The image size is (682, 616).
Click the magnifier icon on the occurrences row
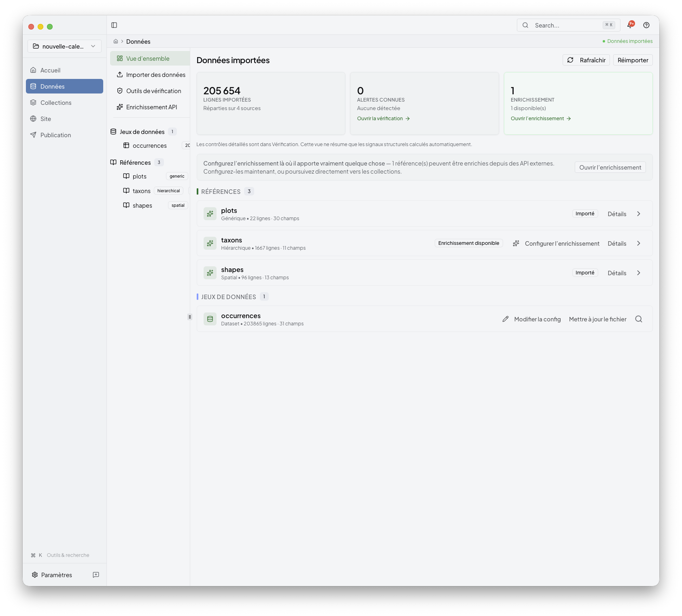[x=639, y=319]
